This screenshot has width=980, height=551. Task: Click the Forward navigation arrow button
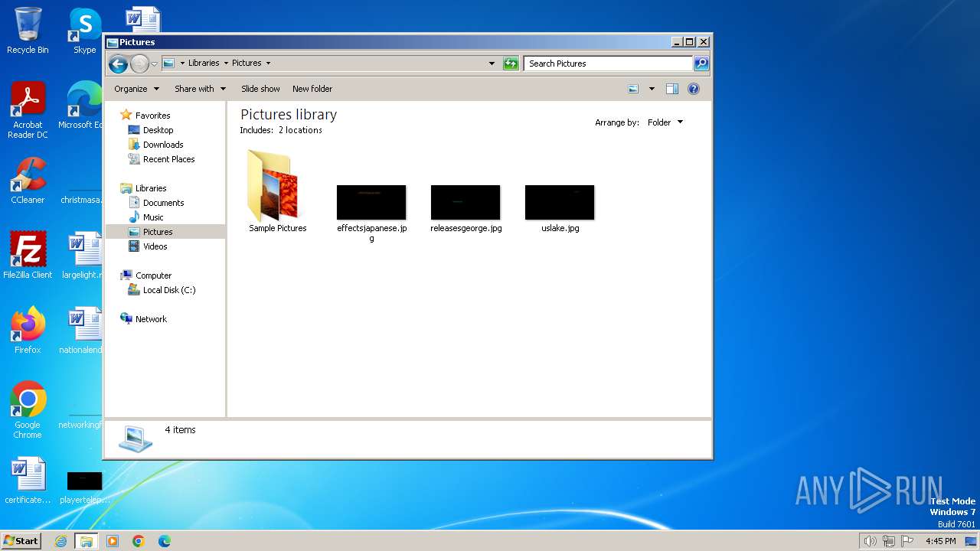[x=139, y=64]
